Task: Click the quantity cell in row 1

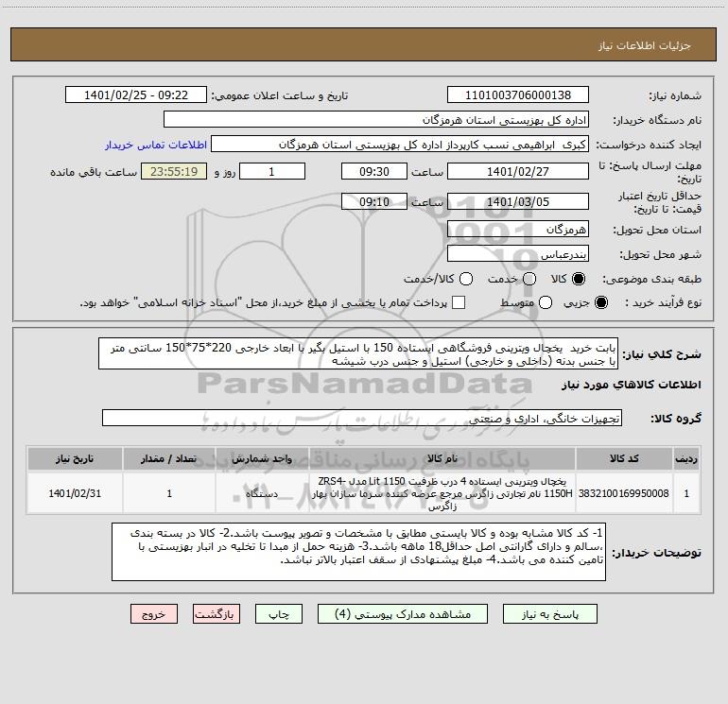Action: pos(169,493)
